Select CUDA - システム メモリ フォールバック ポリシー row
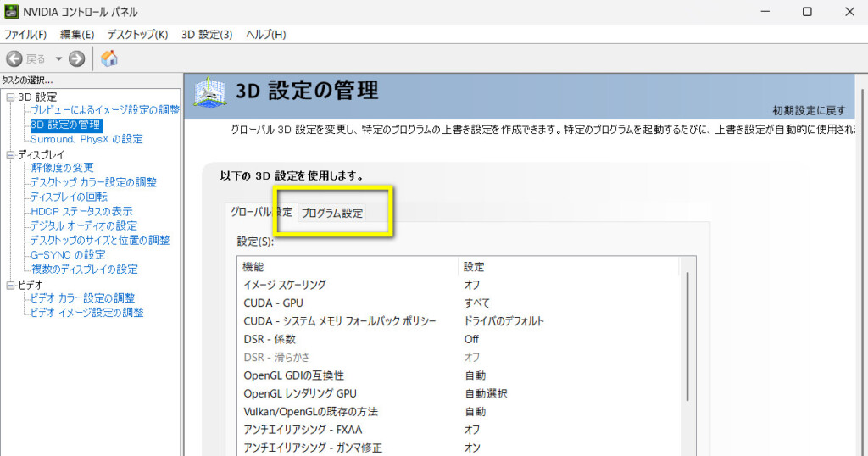Image resolution: width=868 pixels, height=456 pixels. click(460, 321)
